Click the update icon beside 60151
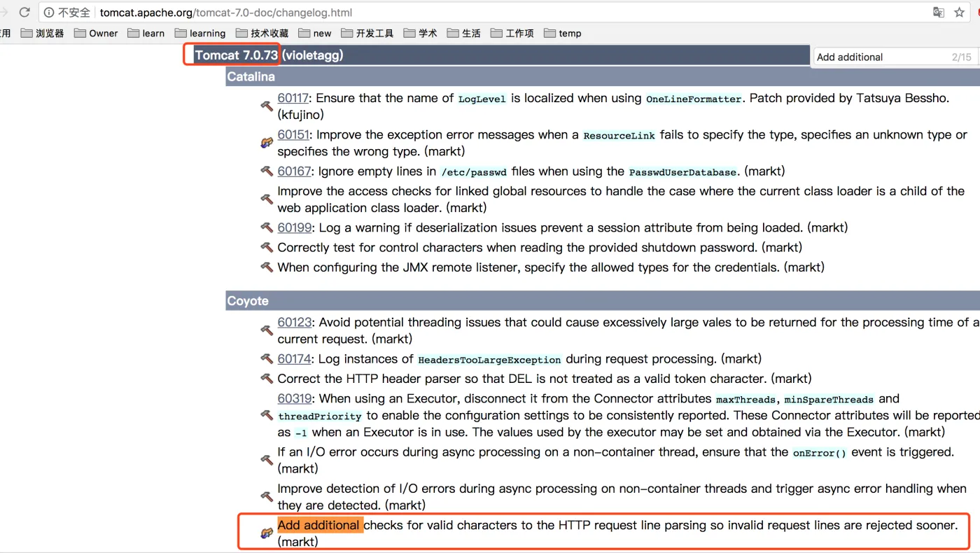980x553 pixels. [x=267, y=143]
